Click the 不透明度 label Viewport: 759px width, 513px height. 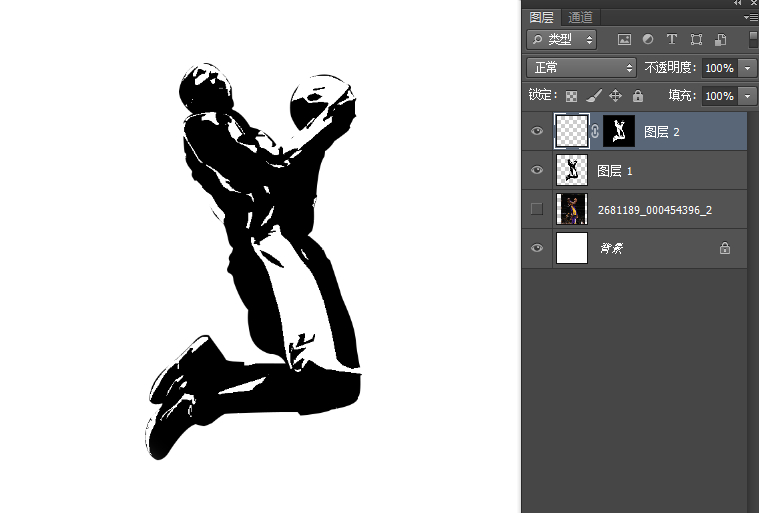tap(670, 68)
